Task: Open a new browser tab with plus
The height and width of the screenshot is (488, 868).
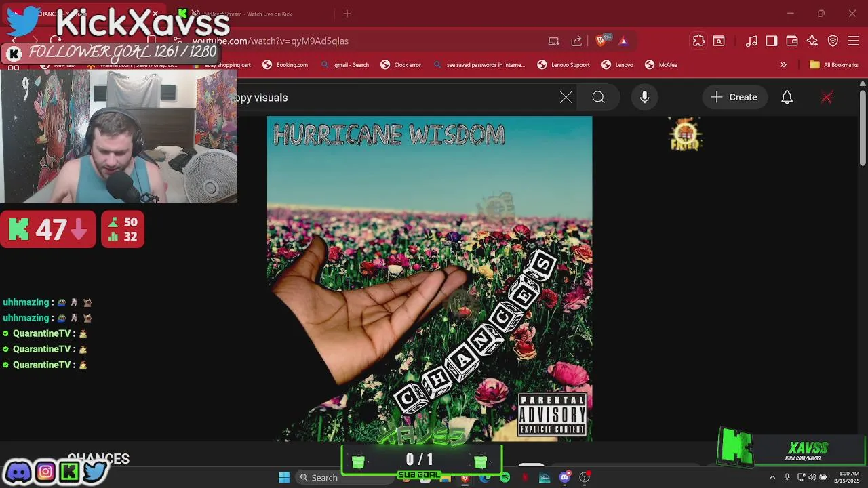Action: click(x=347, y=14)
